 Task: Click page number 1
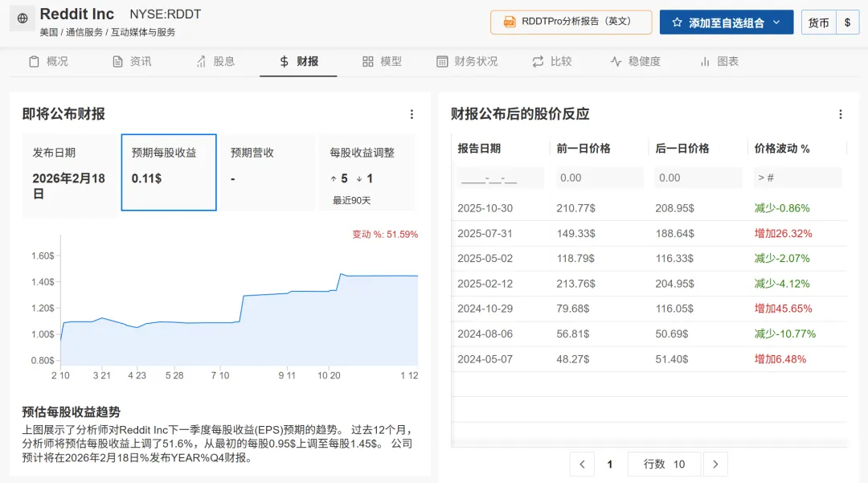pyautogui.click(x=609, y=465)
